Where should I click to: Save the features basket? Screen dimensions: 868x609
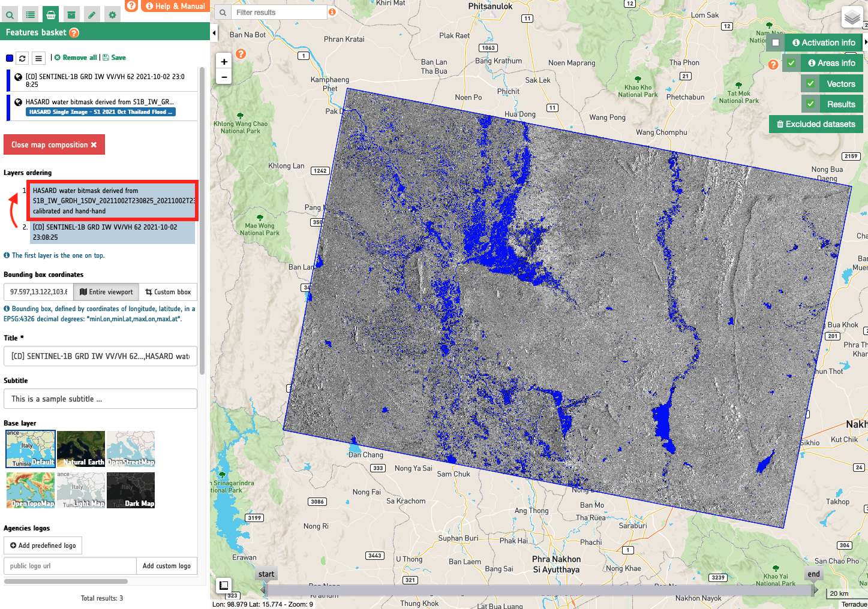click(x=115, y=58)
